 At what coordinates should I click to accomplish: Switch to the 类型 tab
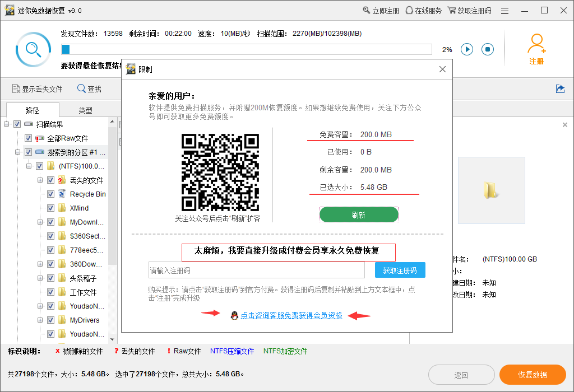point(86,110)
